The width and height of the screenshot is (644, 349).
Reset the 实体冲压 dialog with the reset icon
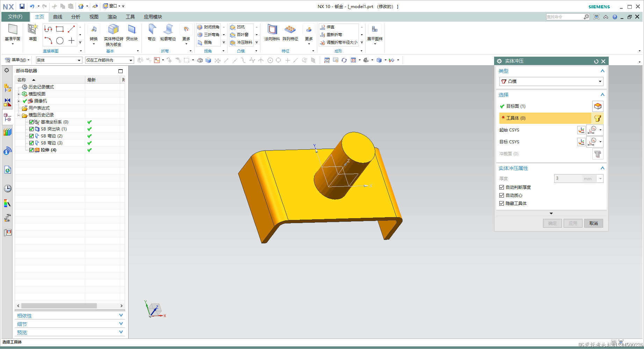click(x=596, y=61)
